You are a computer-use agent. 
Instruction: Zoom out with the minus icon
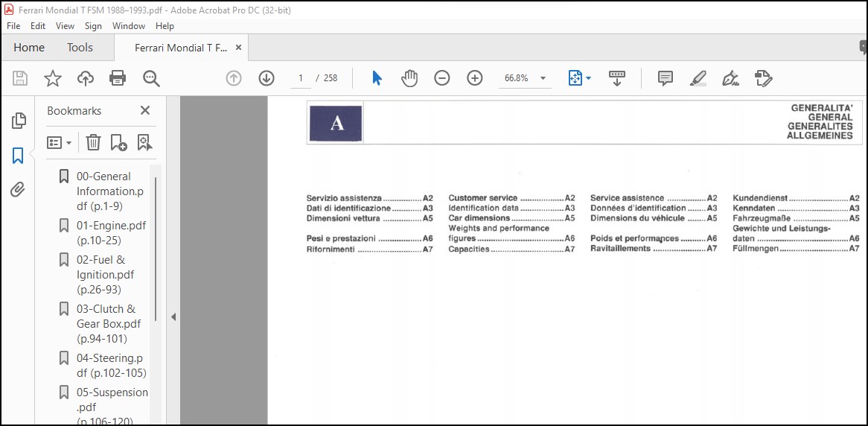(441, 78)
